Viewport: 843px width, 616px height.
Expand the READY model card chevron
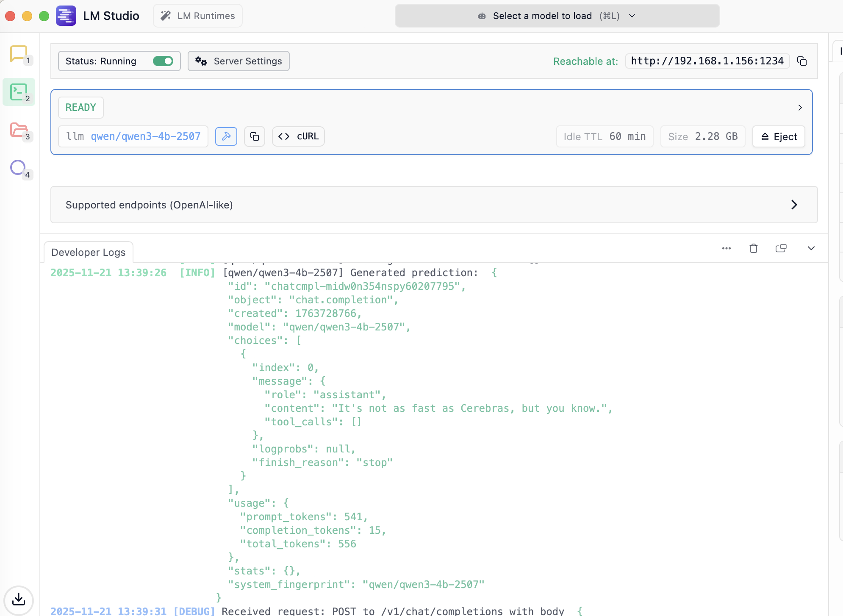coord(800,108)
